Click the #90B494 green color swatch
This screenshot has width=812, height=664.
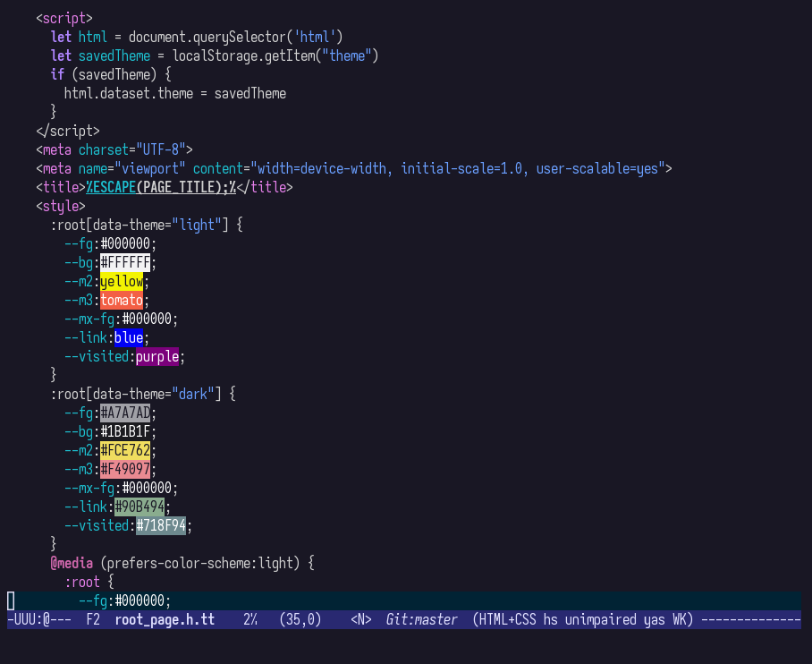tap(140, 507)
